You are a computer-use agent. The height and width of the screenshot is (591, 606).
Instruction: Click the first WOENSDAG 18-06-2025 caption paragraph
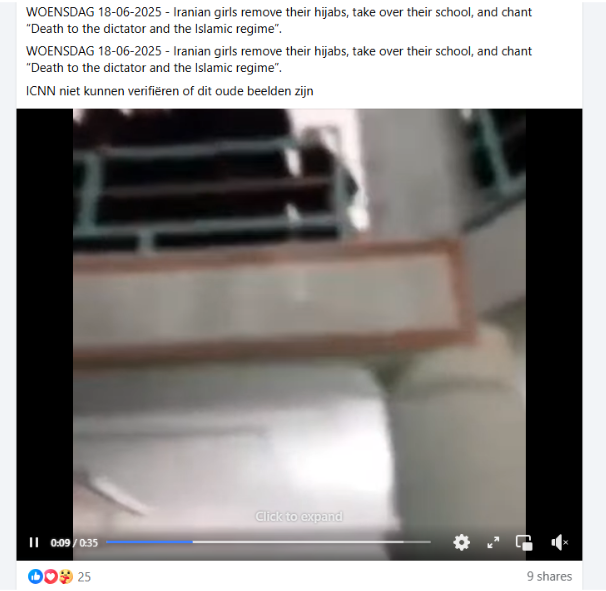pos(279,20)
